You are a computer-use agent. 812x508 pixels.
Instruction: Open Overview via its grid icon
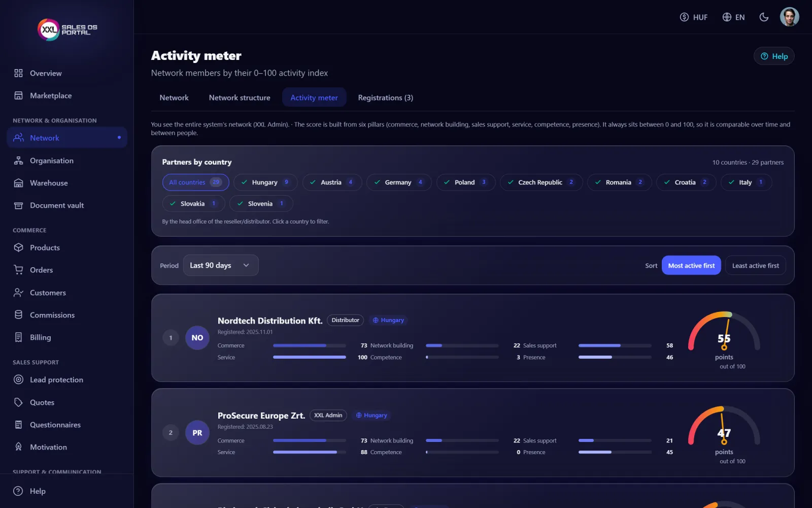pos(19,73)
